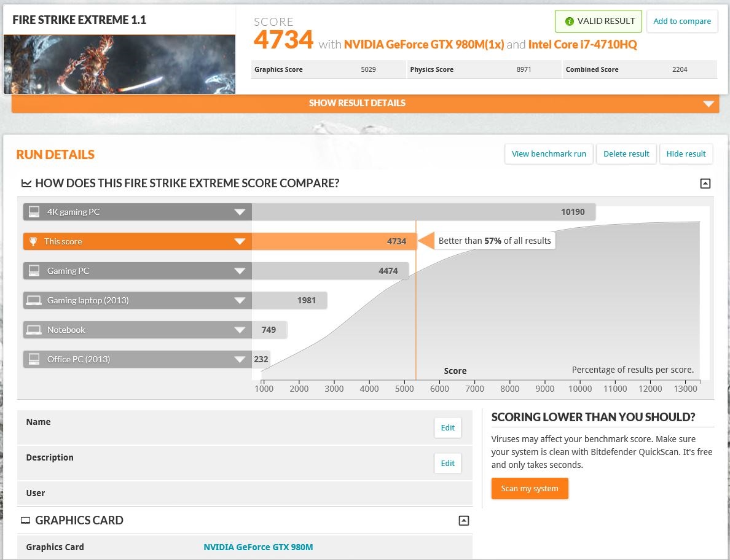The image size is (730, 560).
Task: Click the Percentage of results per score label
Action: pyautogui.click(x=633, y=370)
